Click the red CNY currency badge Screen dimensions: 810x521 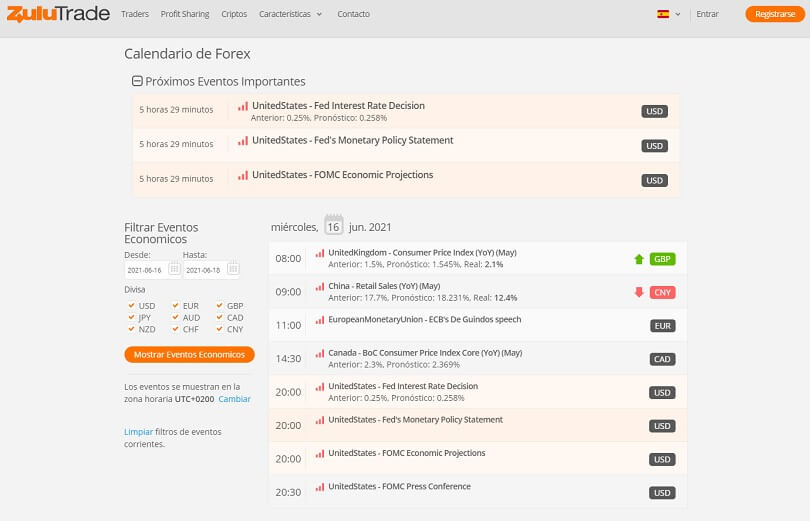(x=662, y=292)
